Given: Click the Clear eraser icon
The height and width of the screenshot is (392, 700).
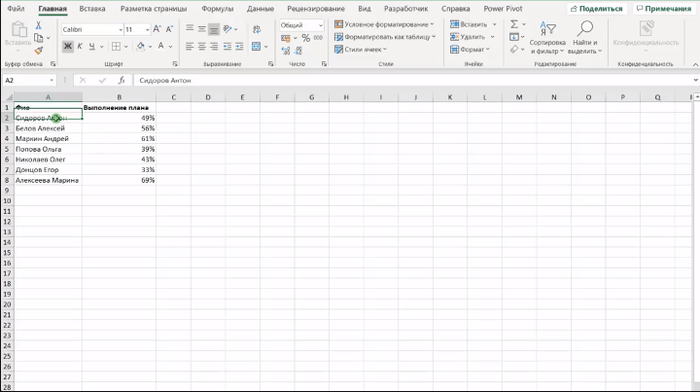Looking at the screenshot, I should [x=514, y=49].
